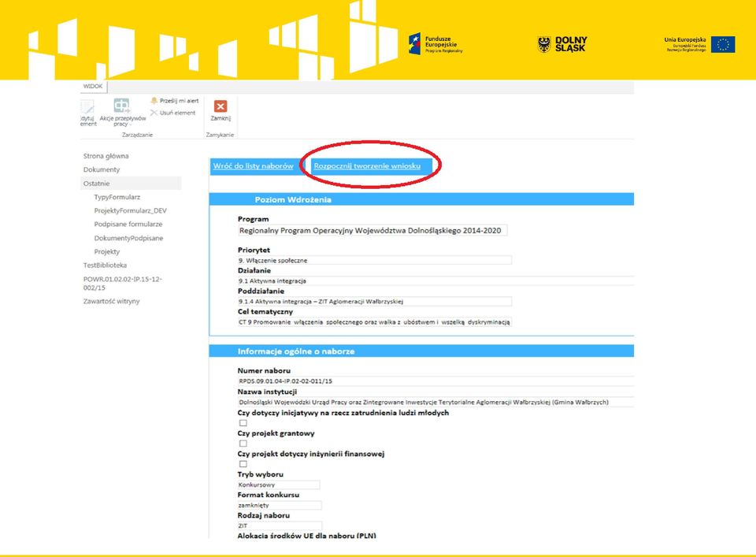
Task: Click the Dolny Śląsk logo
Action: pos(562,44)
